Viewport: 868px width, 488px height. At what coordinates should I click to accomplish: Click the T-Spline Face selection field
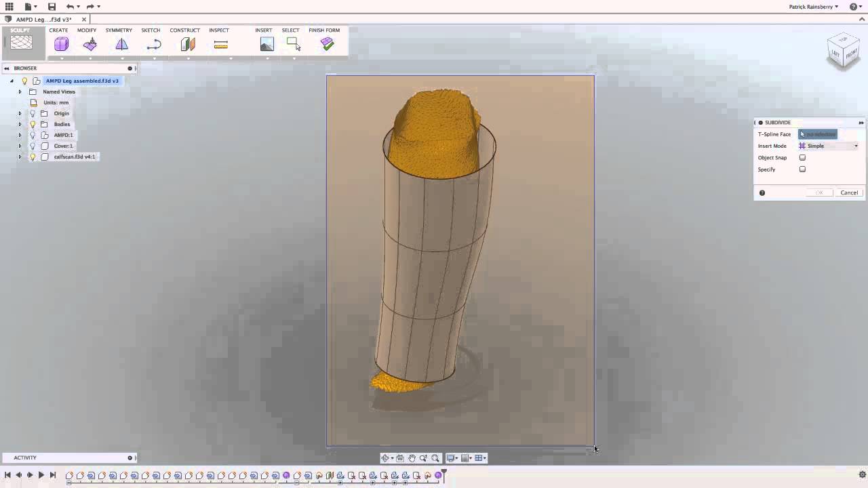coord(818,134)
